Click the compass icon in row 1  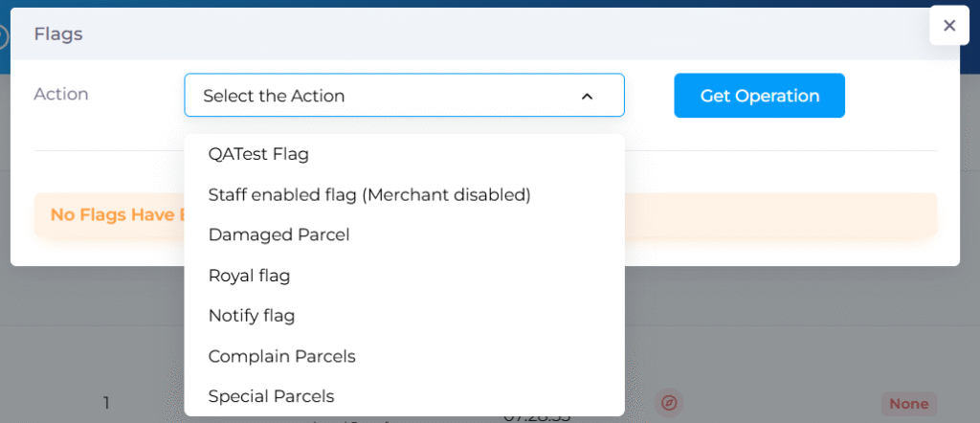[x=670, y=403]
